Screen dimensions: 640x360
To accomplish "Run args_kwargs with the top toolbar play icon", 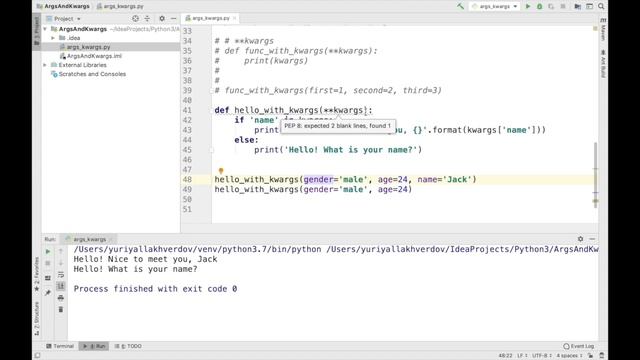I will pyautogui.click(x=528, y=6).
